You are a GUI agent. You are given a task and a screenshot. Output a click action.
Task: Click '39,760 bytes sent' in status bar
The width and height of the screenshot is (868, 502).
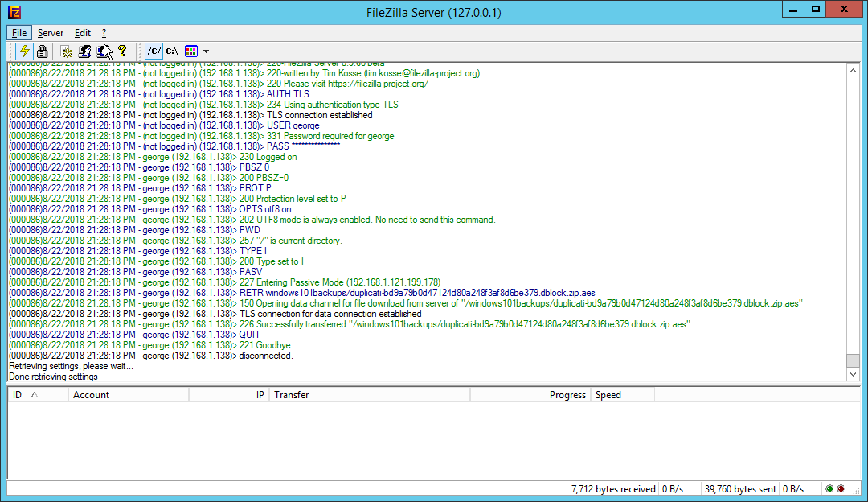pos(740,488)
